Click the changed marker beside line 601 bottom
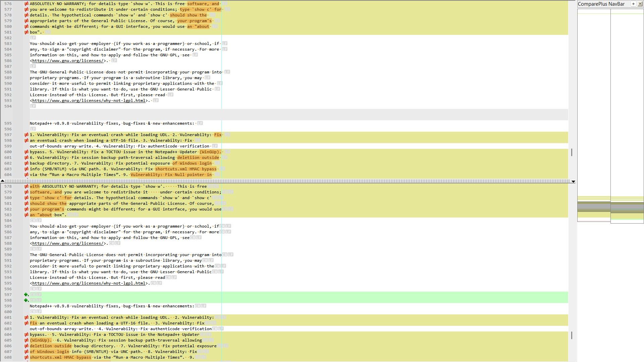 pyautogui.click(x=26, y=317)
